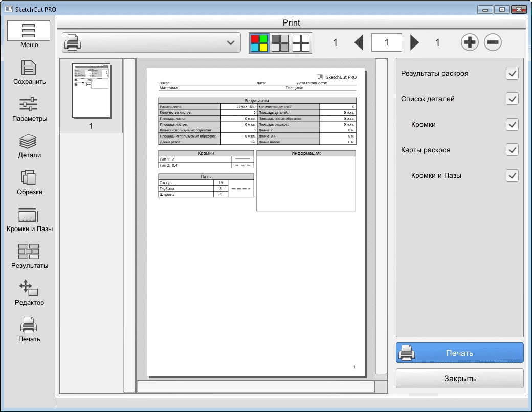The width and height of the screenshot is (532, 412).
Task: Uncheck Результаты раскроя checkbox
Action: pyautogui.click(x=512, y=73)
